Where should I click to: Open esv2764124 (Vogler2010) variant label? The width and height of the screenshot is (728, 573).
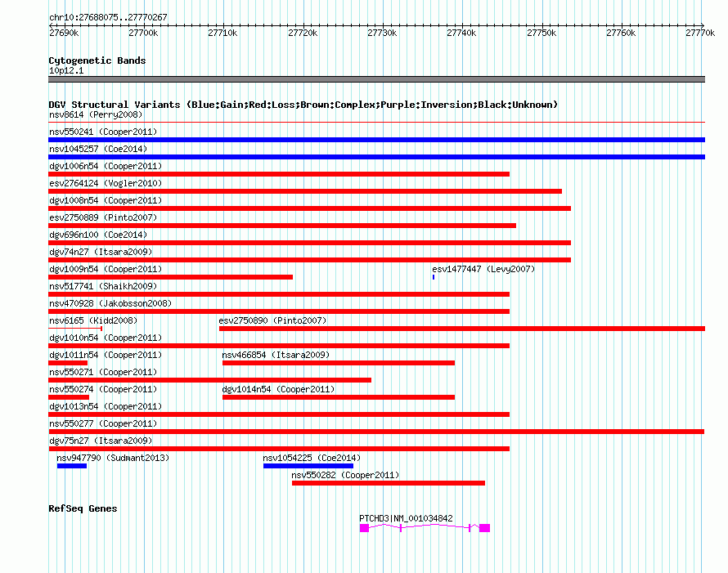pos(106,183)
